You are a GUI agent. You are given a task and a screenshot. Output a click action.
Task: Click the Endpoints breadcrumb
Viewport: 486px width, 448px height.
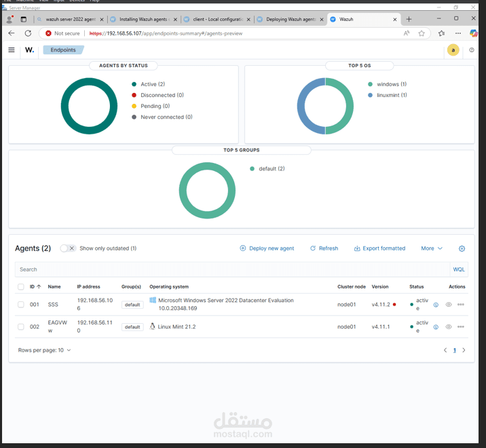click(x=63, y=50)
